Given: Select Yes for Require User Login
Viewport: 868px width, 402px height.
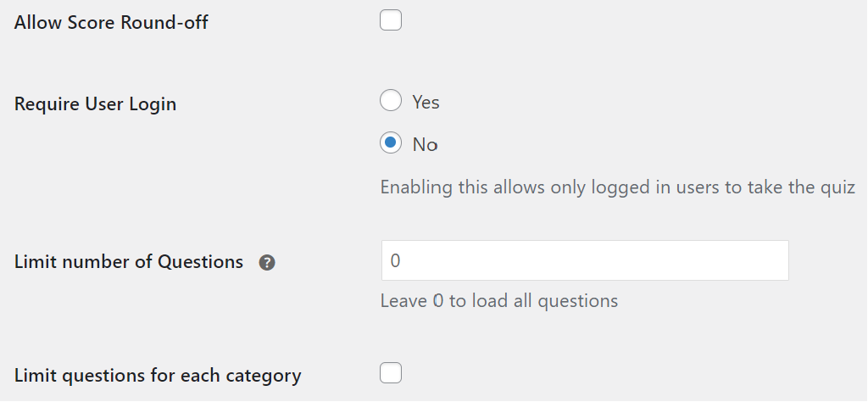Looking at the screenshot, I should (x=390, y=101).
